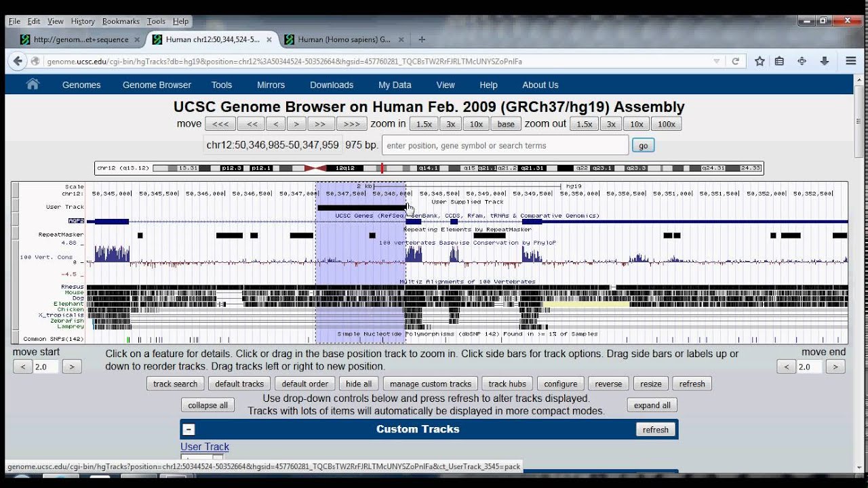
Task: Click the red chromosome ideogram position marker
Action: click(382, 168)
